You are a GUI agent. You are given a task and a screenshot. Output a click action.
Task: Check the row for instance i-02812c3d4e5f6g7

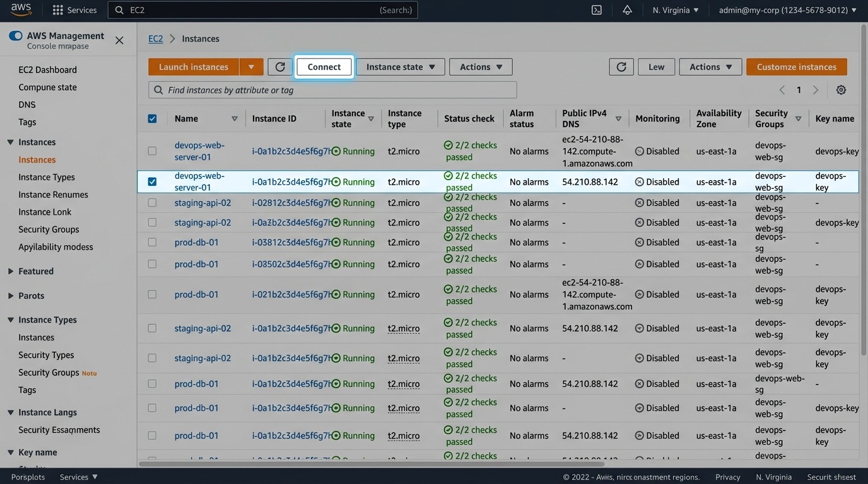(x=152, y=203)
